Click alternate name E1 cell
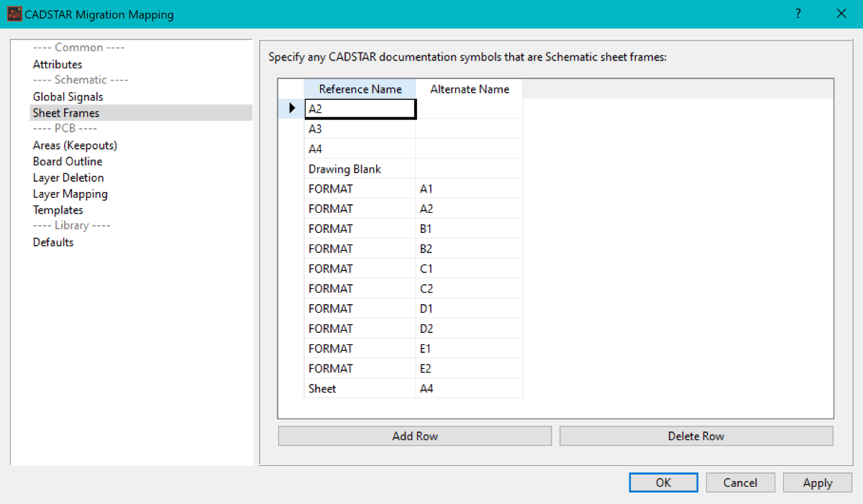Screen dimensions: 863x504 (470, 349)
